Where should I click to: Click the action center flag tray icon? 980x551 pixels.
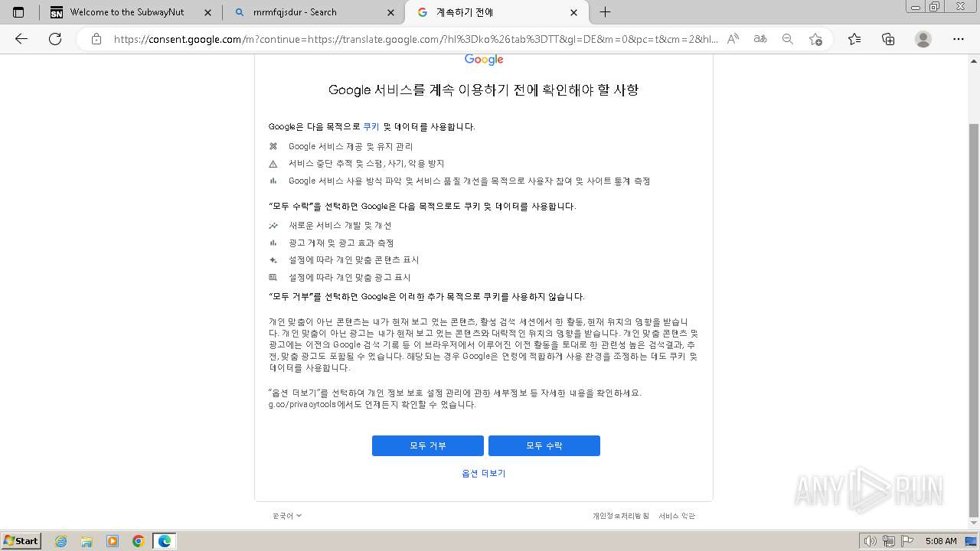[x=906, y=541]
